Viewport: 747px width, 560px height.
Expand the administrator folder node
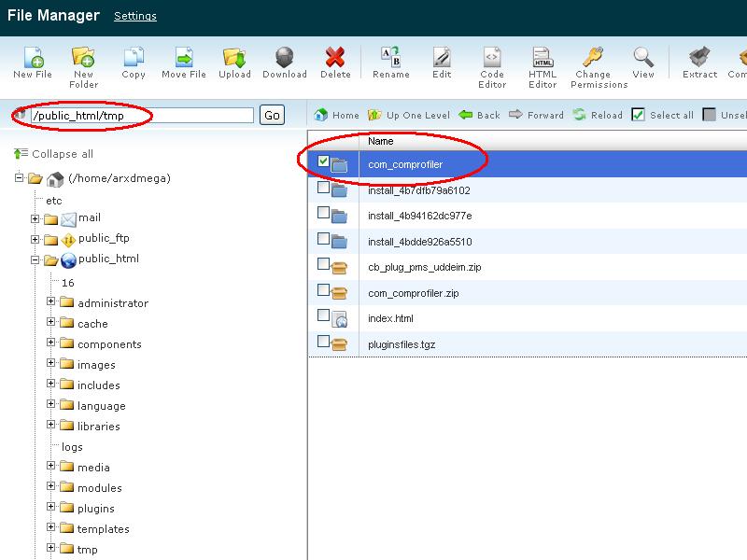click(51, 301)
